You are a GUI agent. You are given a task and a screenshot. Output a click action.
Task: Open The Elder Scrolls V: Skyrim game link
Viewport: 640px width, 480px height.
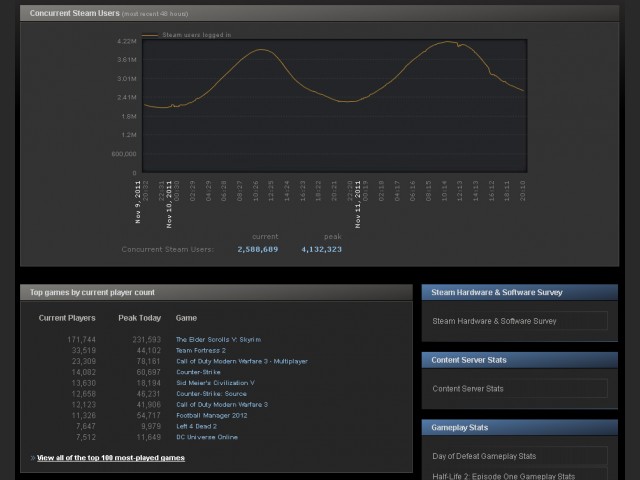coord(218,340)
